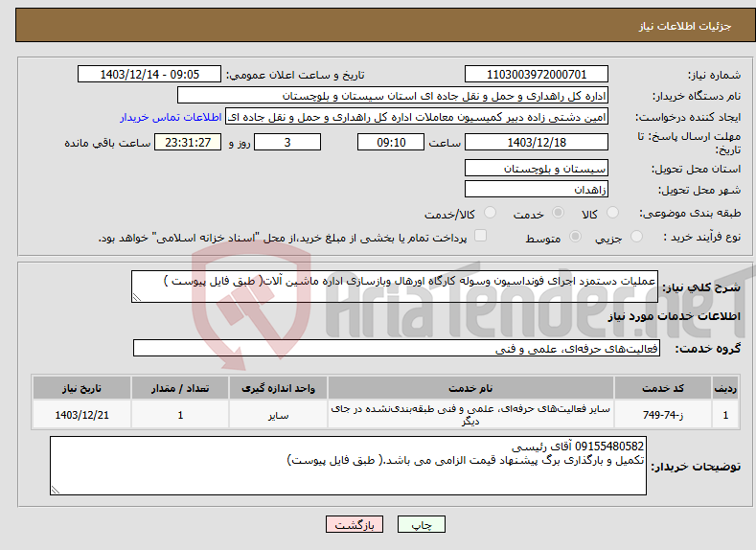Screen dimensions: 756x550
Task: Click the resize handle of description textarea
Action: (x=136, y=297)
